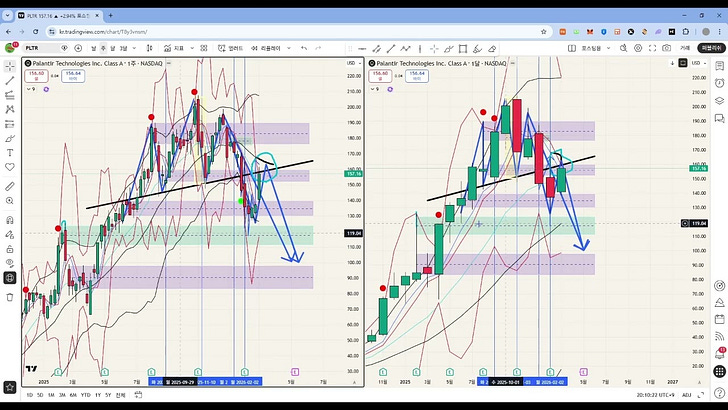Pick the vertical line favorite tool
Screen dimensions: 728x410
pyautogui.click(x=420, y=48)
